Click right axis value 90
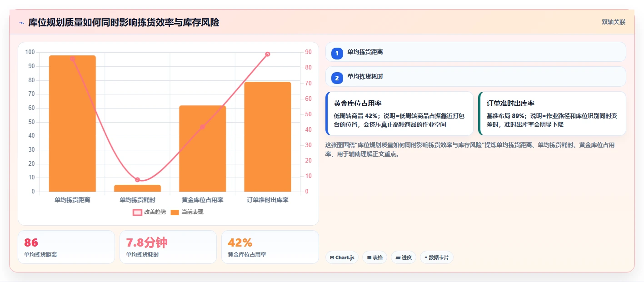 (308, 52)
